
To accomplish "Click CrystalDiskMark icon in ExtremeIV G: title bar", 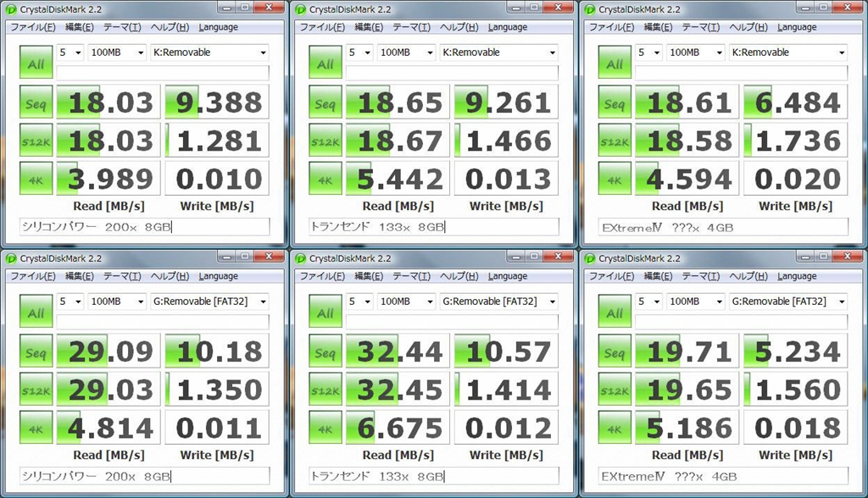I will (x=590, y=258).
